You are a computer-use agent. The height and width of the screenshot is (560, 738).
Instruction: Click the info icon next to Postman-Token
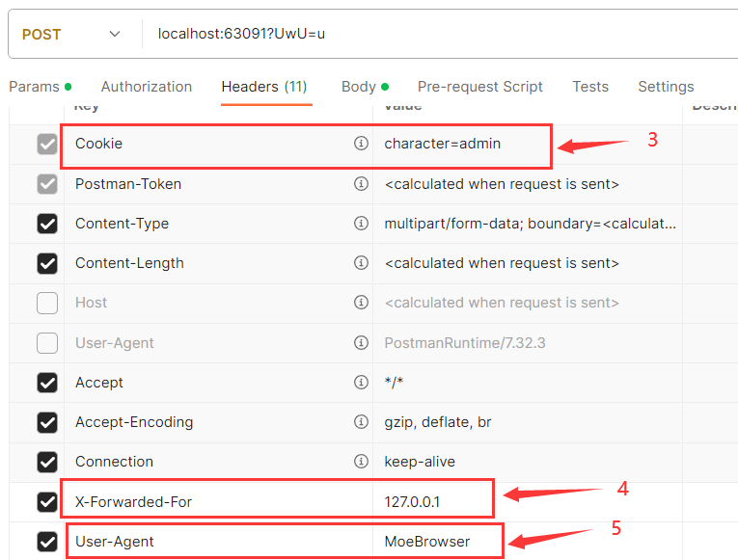tap(361, 183)
